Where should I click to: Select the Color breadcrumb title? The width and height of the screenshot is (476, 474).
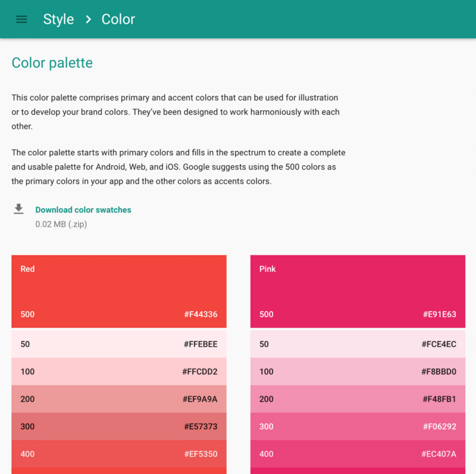(x=118, y=19)
